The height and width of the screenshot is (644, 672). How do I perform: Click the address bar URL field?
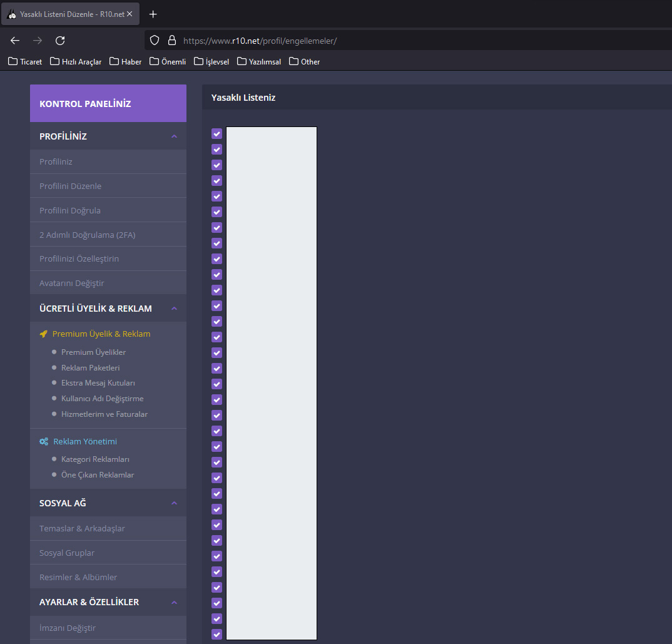[x=407, y=41]
